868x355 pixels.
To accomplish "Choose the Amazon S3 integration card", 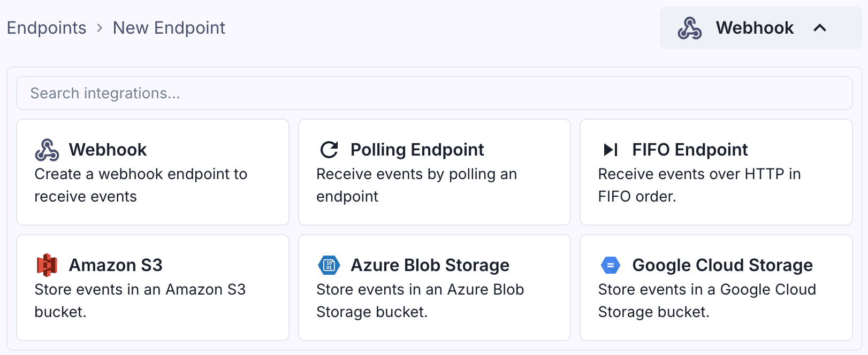I will click(153, 288).
